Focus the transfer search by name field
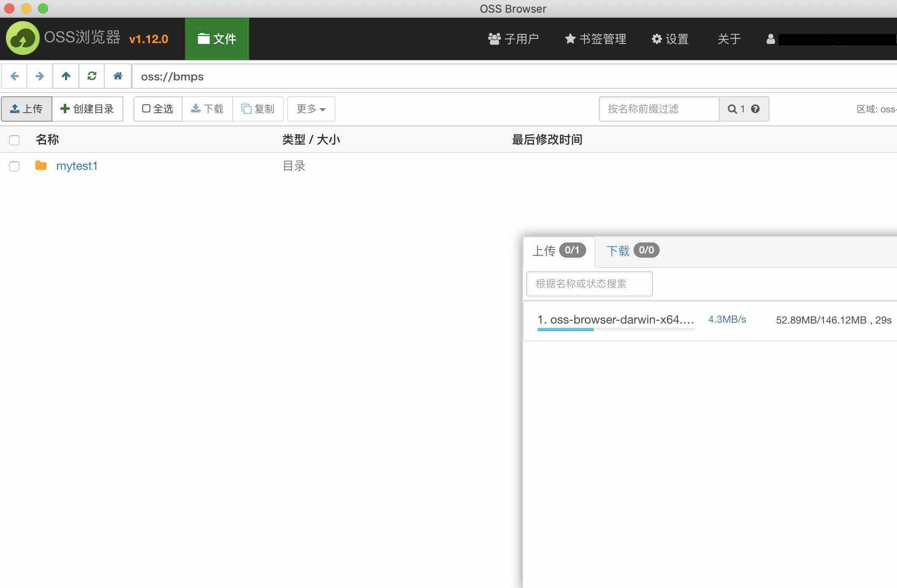 [x=590, y=284]
